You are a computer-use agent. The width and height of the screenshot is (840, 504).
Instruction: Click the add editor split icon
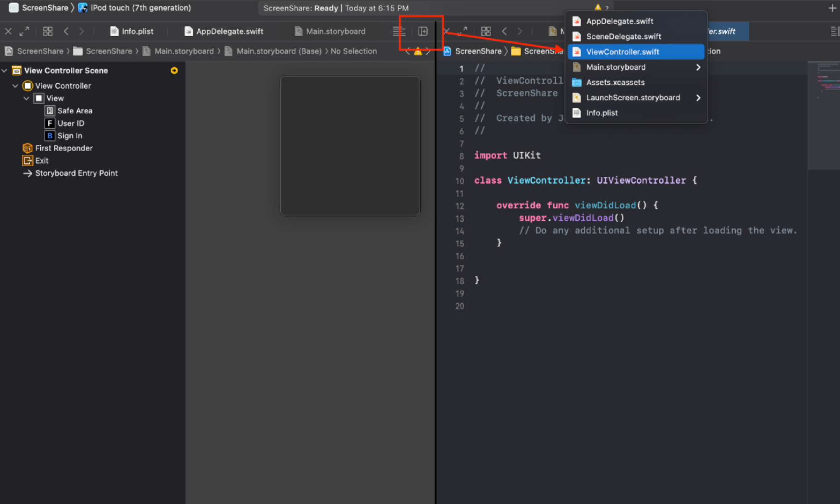pos(423,31)
